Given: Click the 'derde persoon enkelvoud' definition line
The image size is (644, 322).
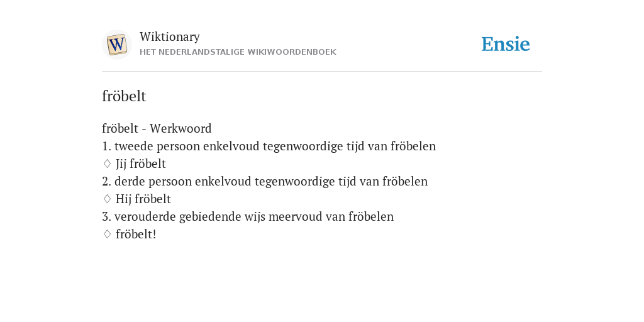Looking at the screenshot, I should [x=265, y=182].
